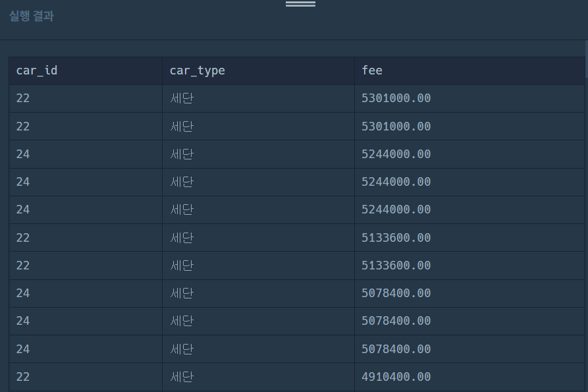588x392 pixels.
Task: Click car_id 22 in the first data row
Action: pyautogui.click(x=23, y=98)
